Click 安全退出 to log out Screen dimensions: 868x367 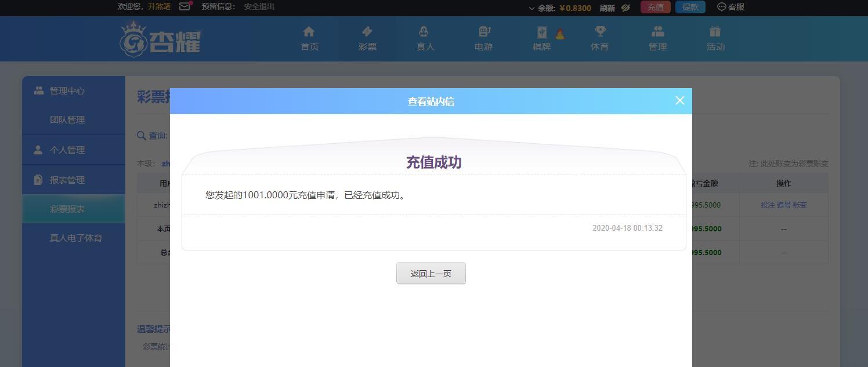(259, 6)
